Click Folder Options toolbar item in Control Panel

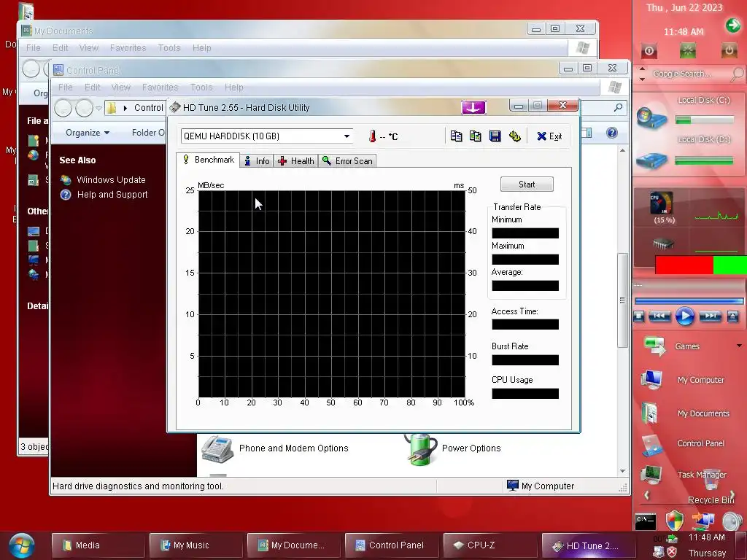point(148,133)
